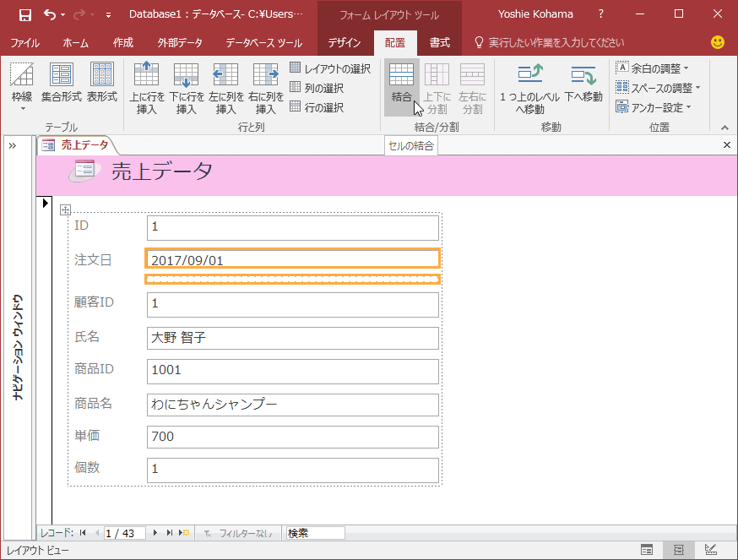Open the 外部データ ribbon tab
The height and width of the screenshot is (560, 738).
coord(180,43)
